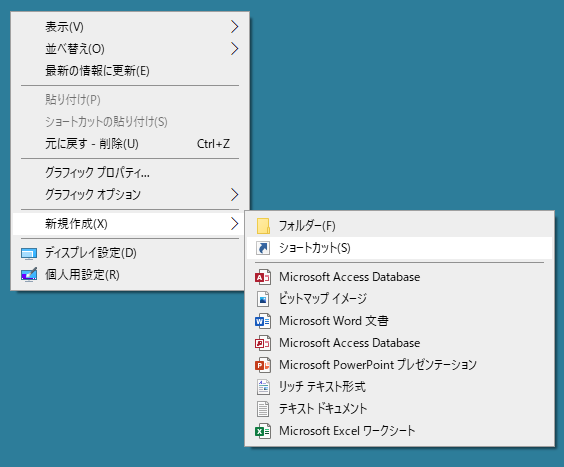Screen dimensions: 564x467
Task: Click the shortcut arrow icon
Action: coord(263,248)
